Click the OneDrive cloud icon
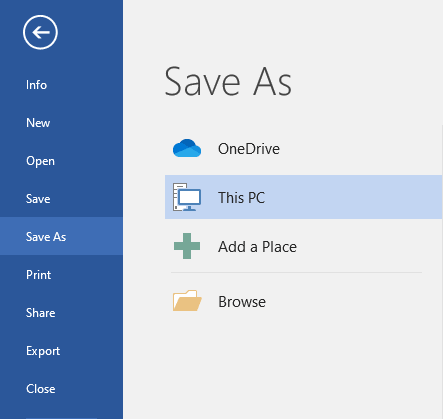 click(187, 148)
